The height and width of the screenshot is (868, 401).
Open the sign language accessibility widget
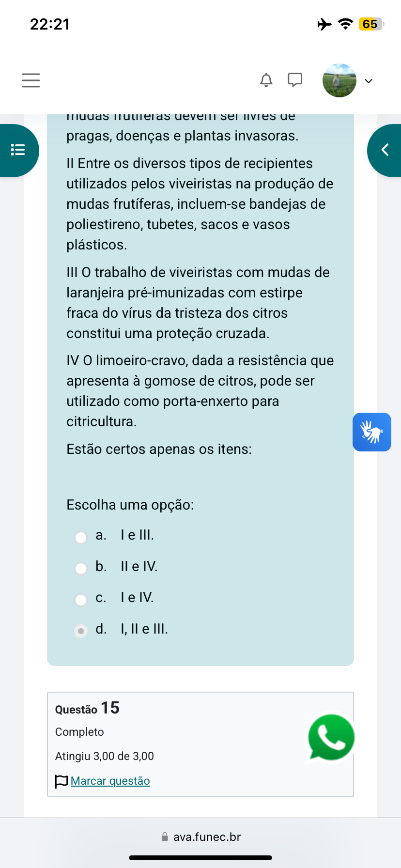click(x=372, y=432)
